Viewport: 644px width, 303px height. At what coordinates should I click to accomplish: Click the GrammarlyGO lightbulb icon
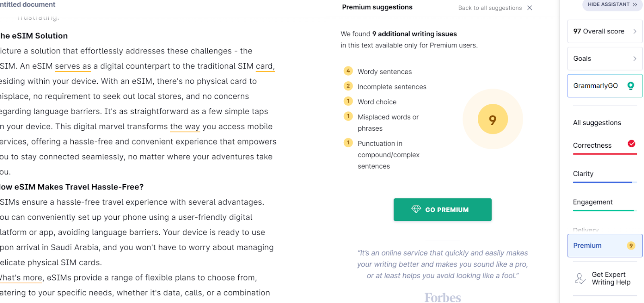[631, 86]
